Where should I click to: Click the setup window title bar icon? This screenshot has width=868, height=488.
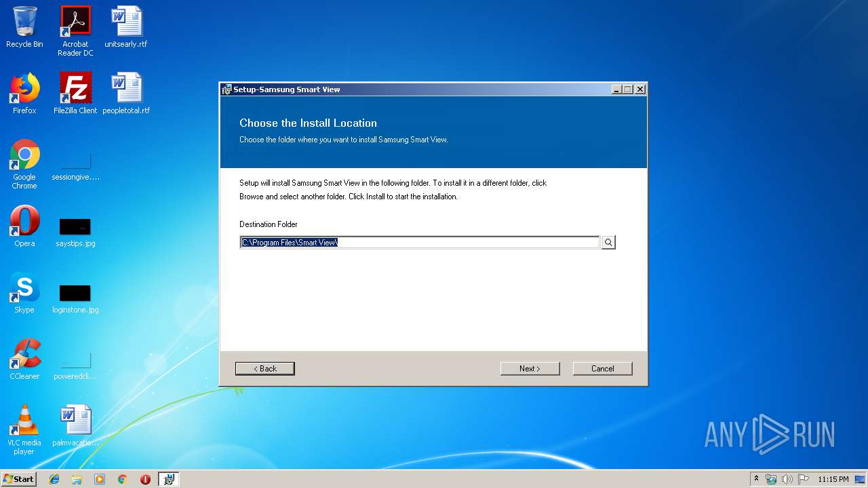pos(227,89)
